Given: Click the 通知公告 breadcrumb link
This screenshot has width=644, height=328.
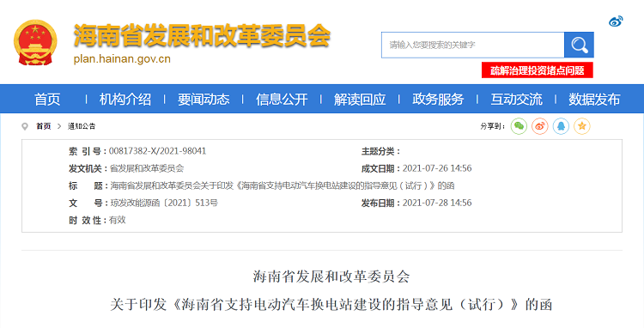Looking at the screenshot, I should 82,126.
